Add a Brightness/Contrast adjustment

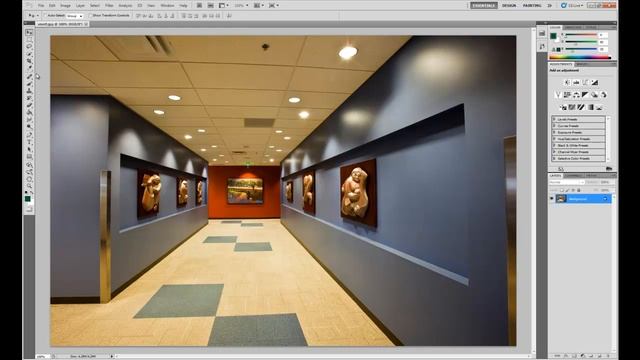[x=567, y=82]
